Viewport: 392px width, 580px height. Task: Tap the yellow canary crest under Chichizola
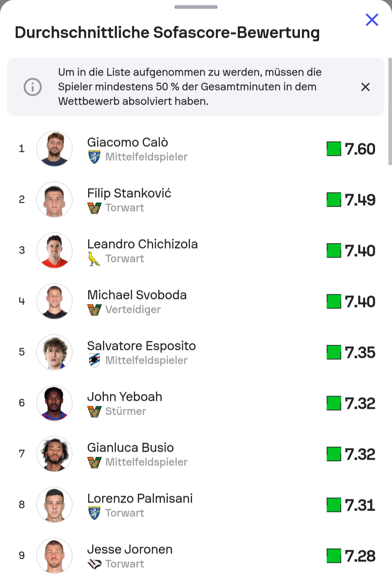point(94,259)
